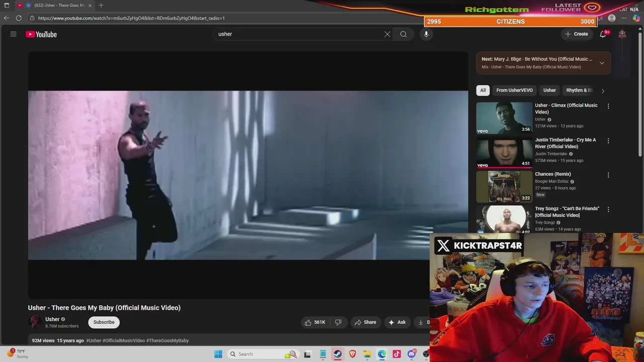Go back with the browser back arrow

pos(7,18)
